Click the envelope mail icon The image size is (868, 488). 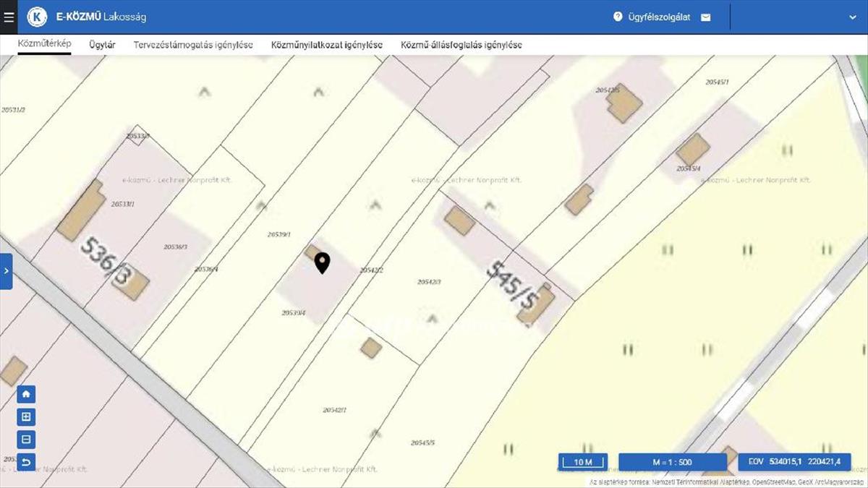706,17
